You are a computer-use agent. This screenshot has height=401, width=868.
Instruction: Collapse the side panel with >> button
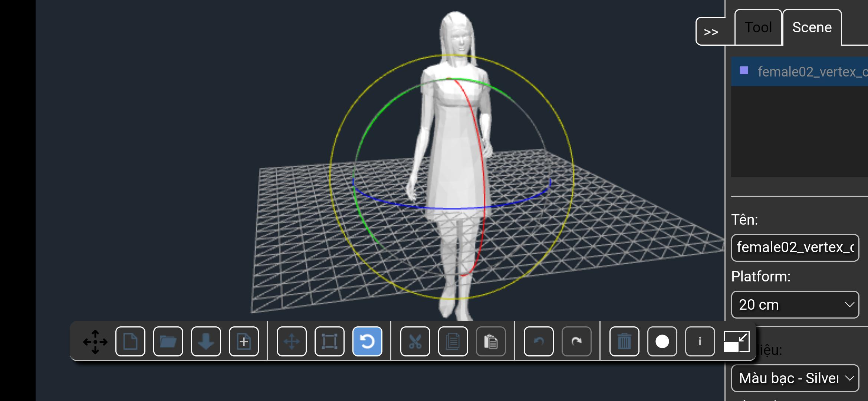[x=711, y=32]
